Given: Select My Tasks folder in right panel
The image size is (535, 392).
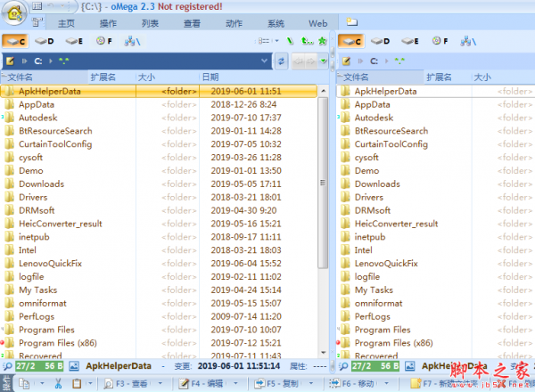Looking at the screenshot, I should (436, 290).
